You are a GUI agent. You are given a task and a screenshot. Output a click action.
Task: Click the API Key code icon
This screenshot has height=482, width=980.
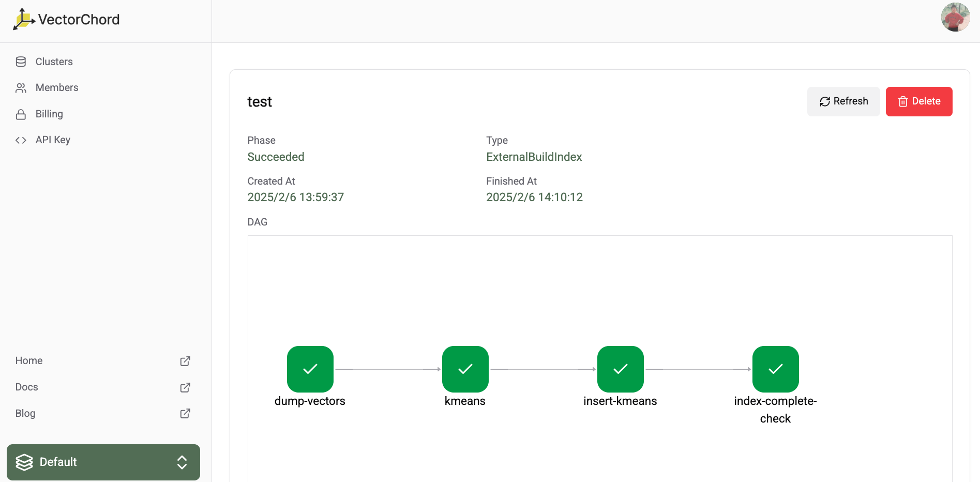21,140
